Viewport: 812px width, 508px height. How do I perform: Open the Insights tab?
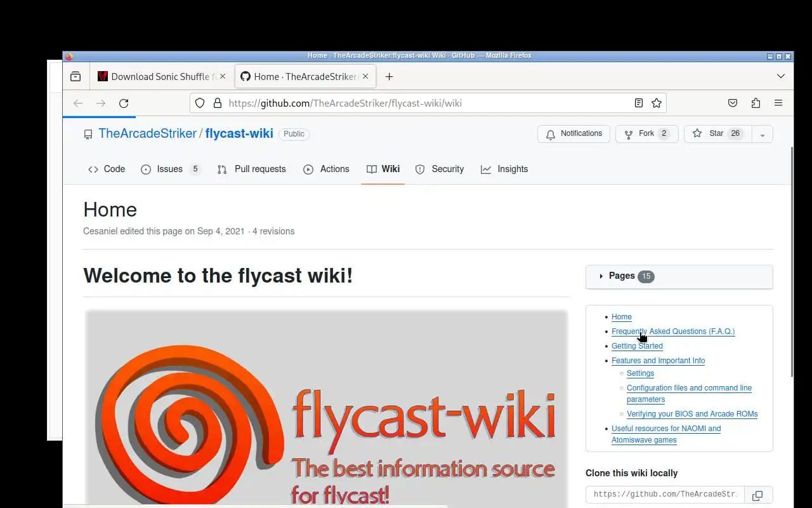(x=504, y=169)
